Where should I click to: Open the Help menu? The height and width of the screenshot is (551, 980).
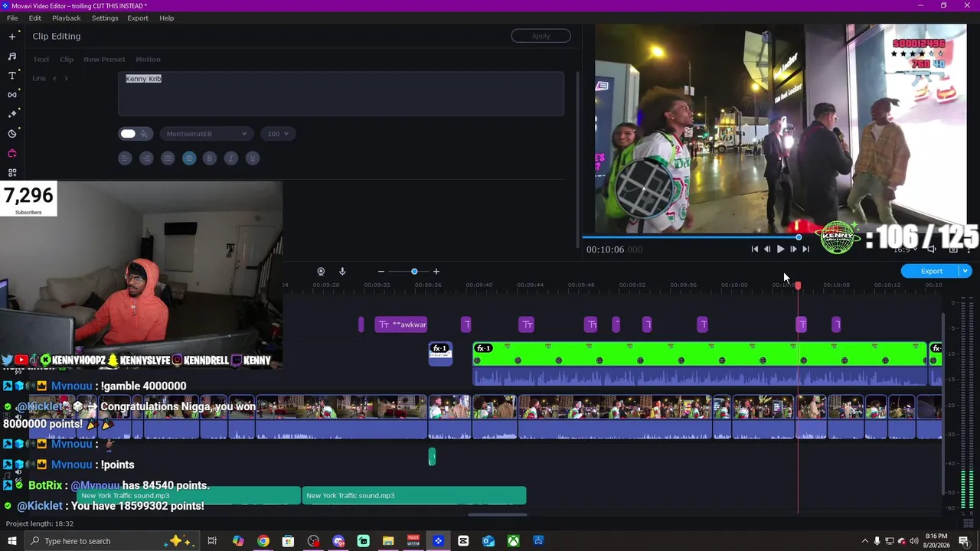pyautogui.click(x=167, y=18)
